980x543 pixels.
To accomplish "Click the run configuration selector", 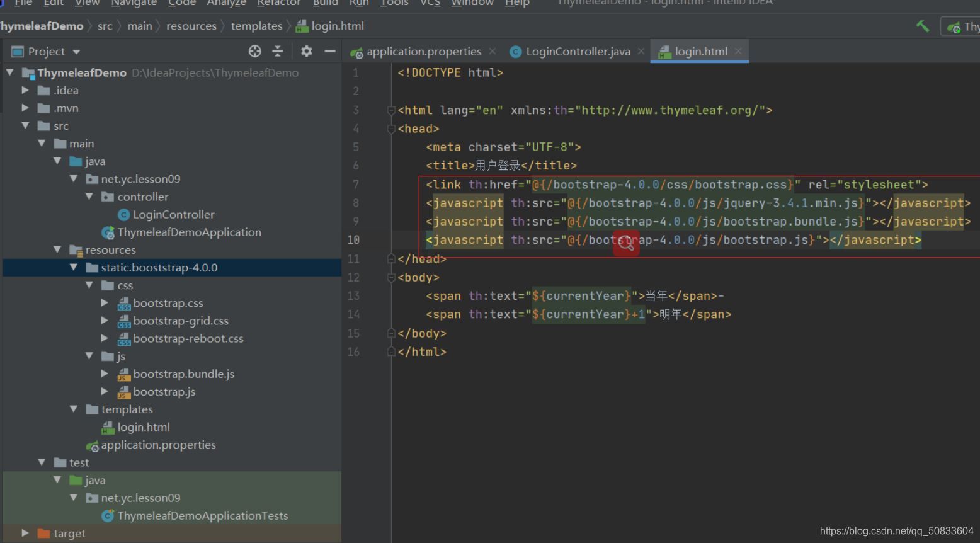I will 961,26.
